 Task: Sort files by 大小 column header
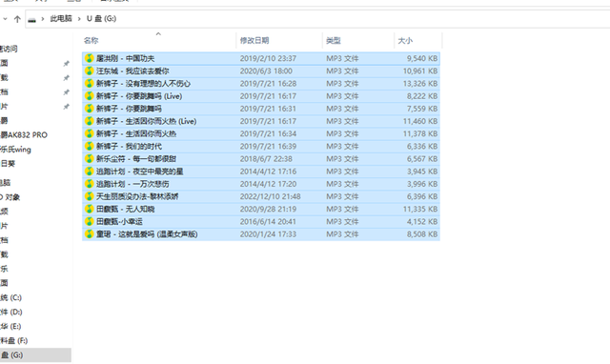(405, 40)
